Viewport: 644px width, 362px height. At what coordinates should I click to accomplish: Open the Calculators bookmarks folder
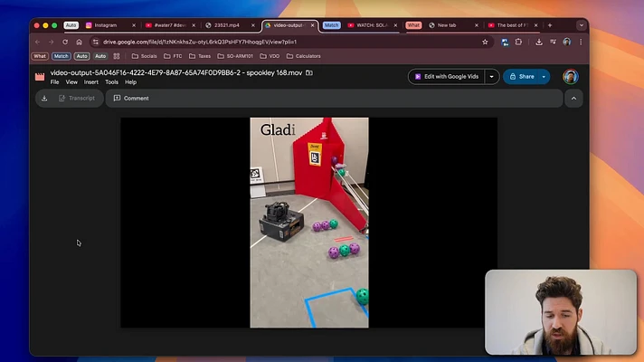[x=304, y=56]
